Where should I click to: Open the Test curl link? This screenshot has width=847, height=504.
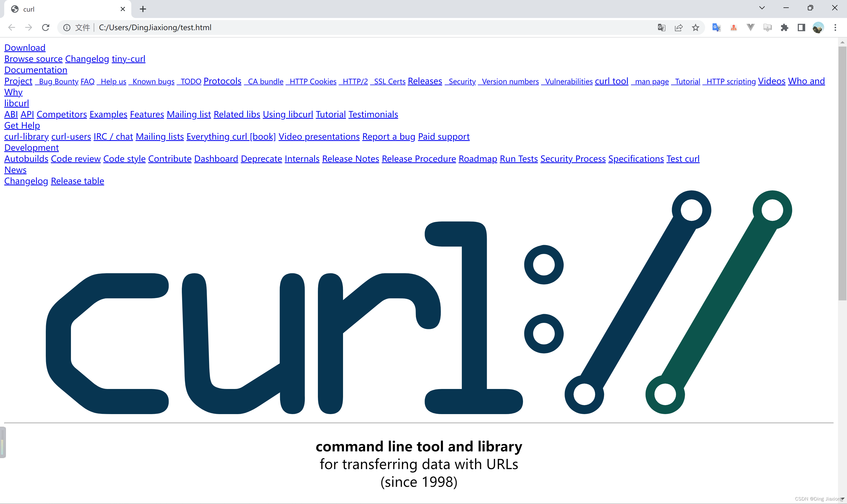point(683,159)
